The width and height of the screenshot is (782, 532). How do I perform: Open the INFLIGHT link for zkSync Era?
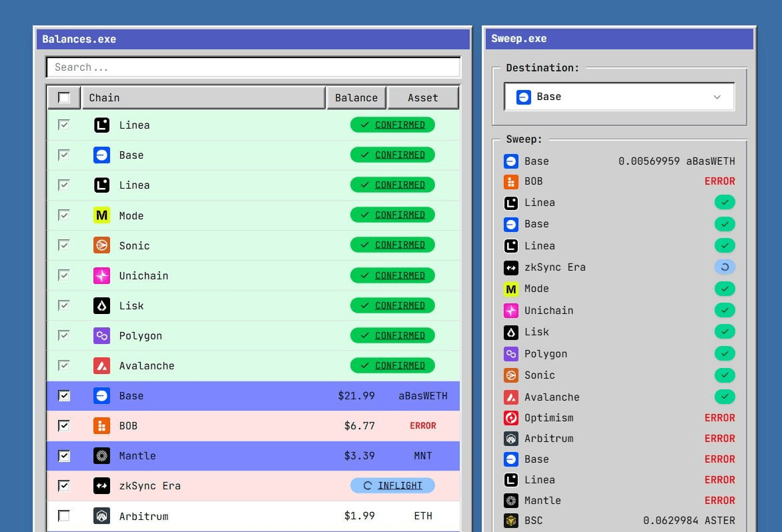point(400,486)
